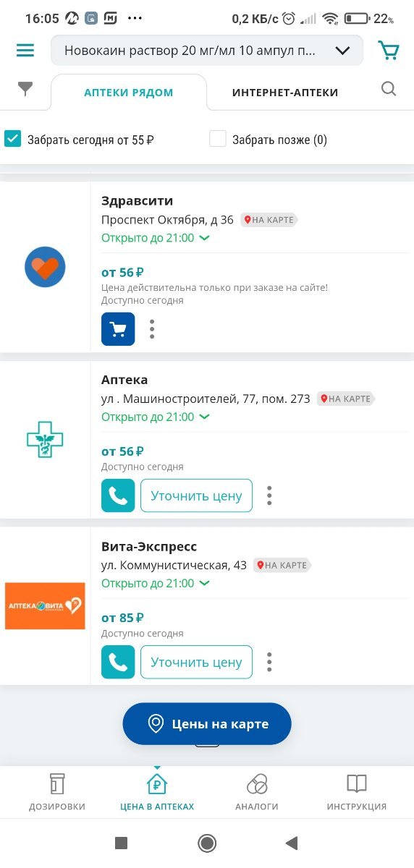Expand Здравсити opening hours
The width and height of the screenshot is (414, 868).
coord(204,238)
